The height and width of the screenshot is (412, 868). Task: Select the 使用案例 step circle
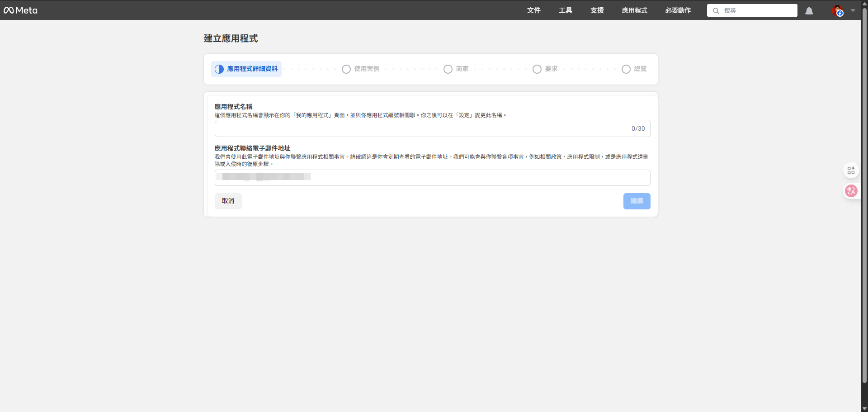coord(346,69)
